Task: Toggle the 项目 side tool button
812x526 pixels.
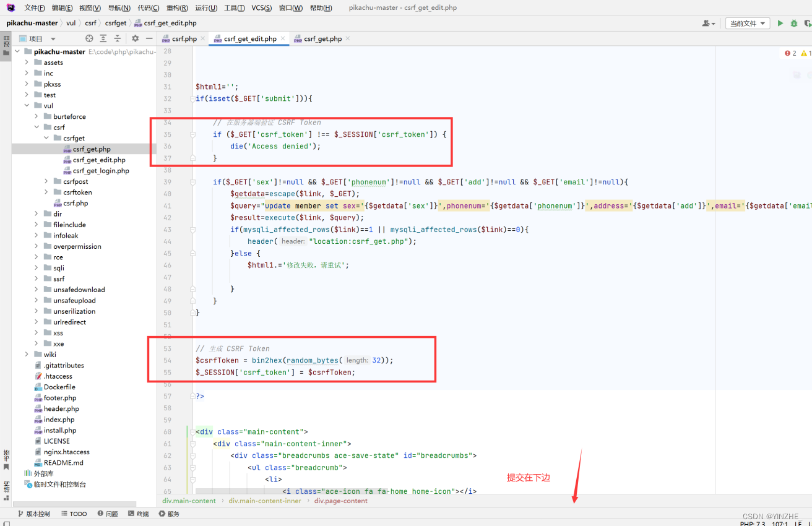Action: click(6, 46)
